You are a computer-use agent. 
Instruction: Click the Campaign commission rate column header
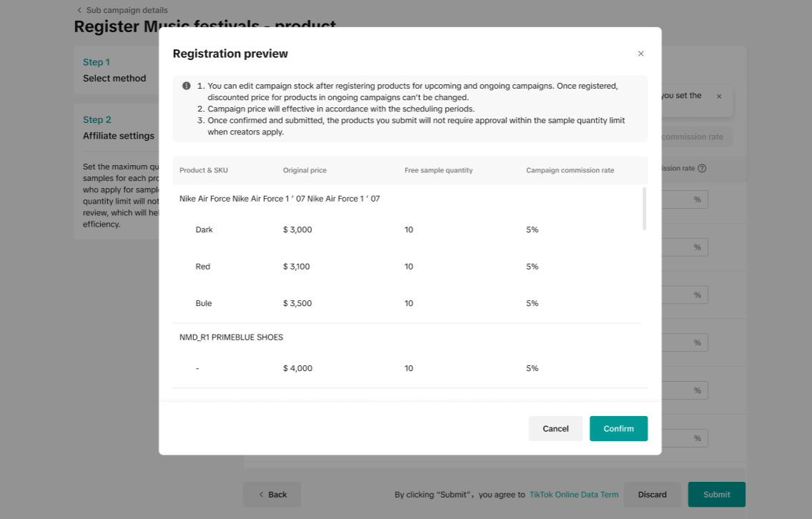569,170
